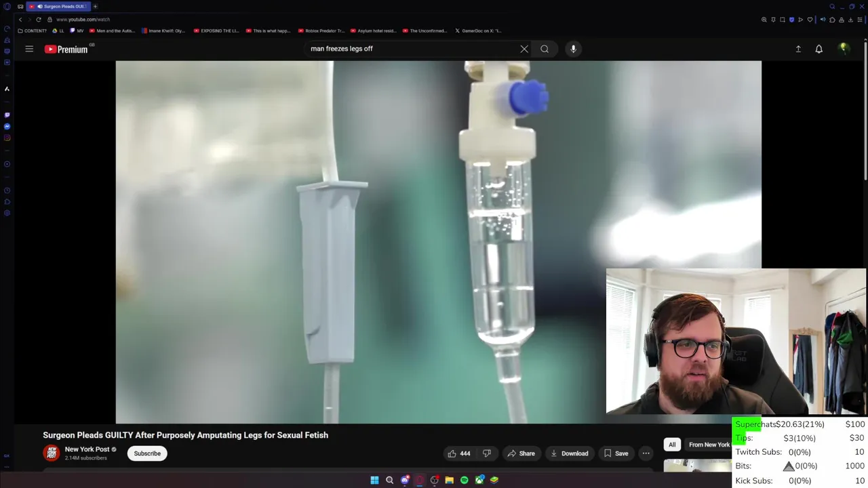This screenshot has width=868, height=488.
Task: Go back in browser history
Action: (20, 20)
